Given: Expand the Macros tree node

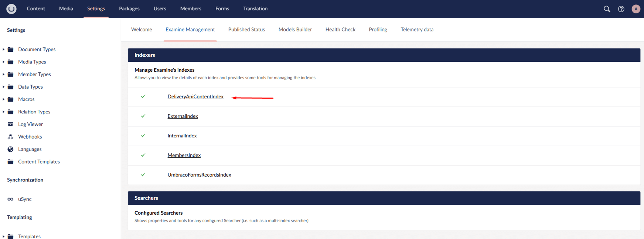Looking at the screenshot, I should (x=3, y=99).
